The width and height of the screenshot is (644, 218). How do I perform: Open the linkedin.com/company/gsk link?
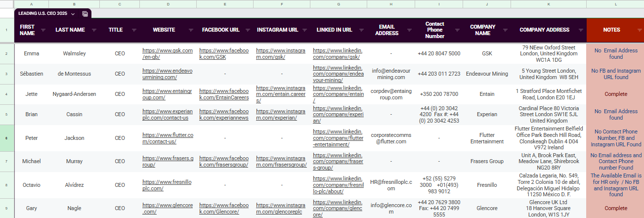(338, 53)
